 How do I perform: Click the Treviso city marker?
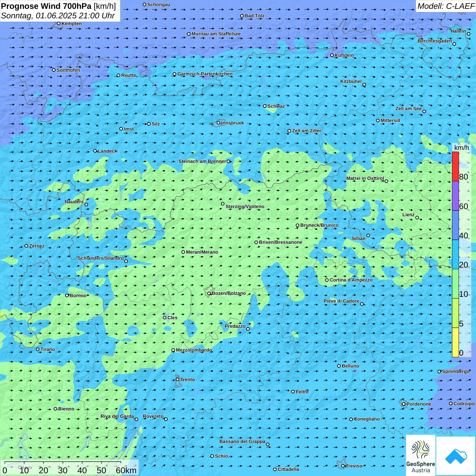point(343,466)
